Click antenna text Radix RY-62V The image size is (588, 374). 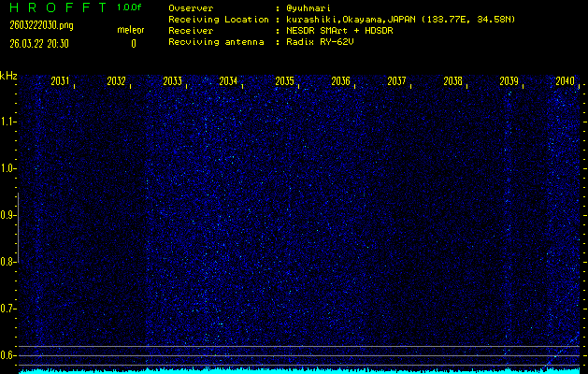coord(320,42)
